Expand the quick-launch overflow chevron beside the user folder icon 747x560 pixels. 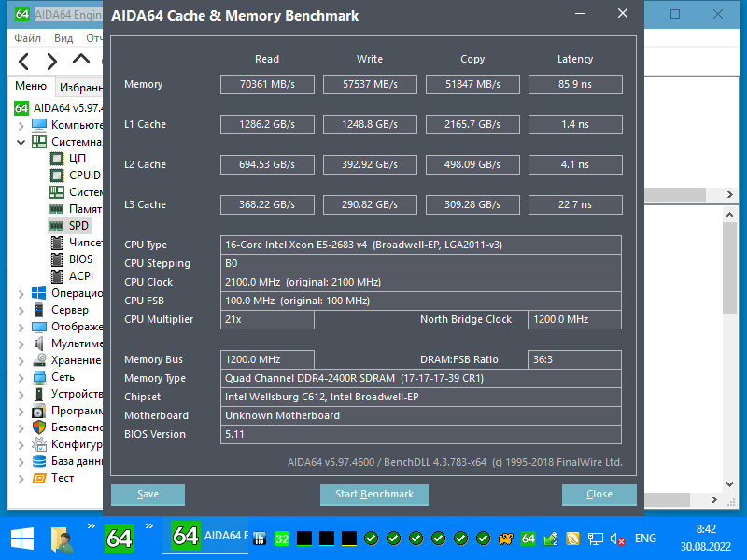point(91,525)
